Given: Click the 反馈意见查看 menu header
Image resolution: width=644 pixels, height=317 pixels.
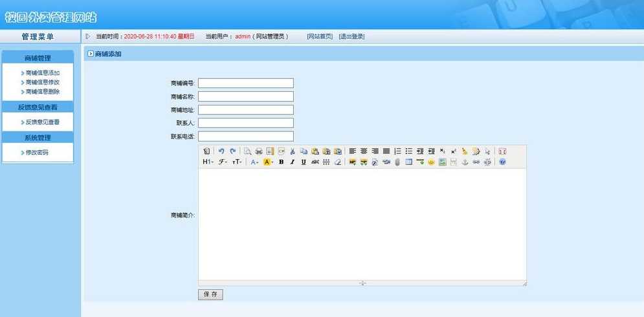Looking at the screenshot, I should click(38, 107).
